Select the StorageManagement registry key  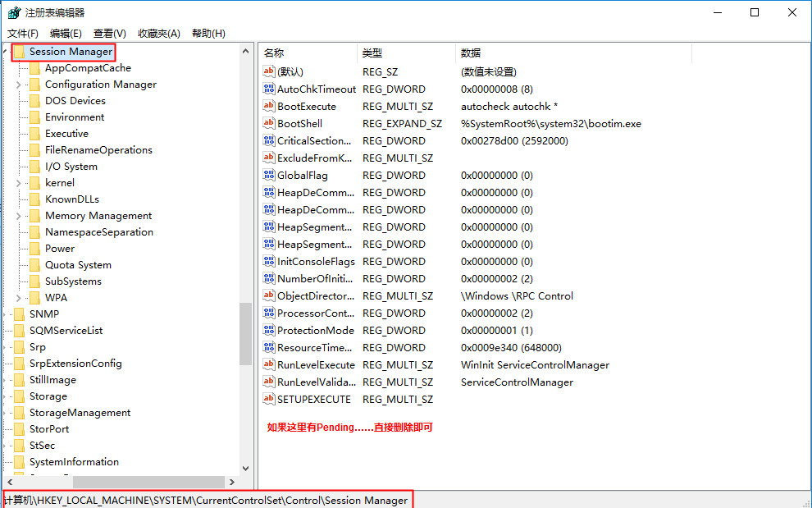tap(80, 413)
